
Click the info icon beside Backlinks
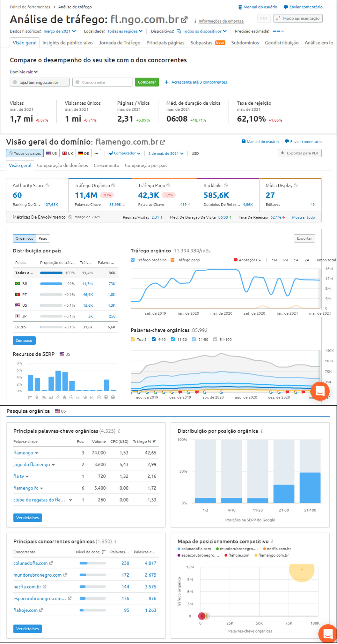[226, 185]
